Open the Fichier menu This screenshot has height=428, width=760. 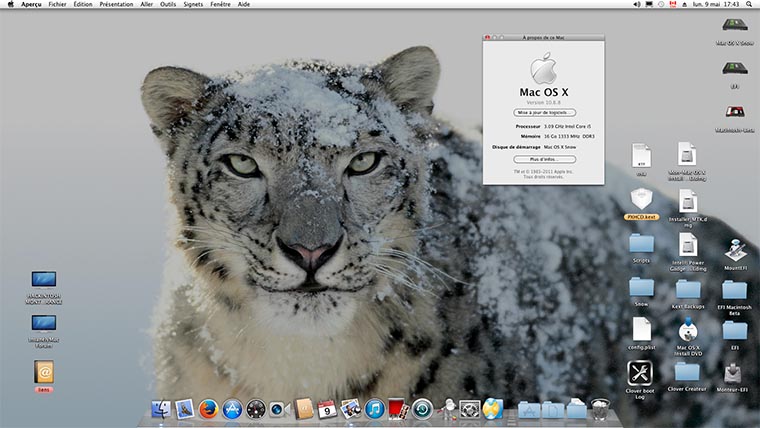(x=58, y=5)
